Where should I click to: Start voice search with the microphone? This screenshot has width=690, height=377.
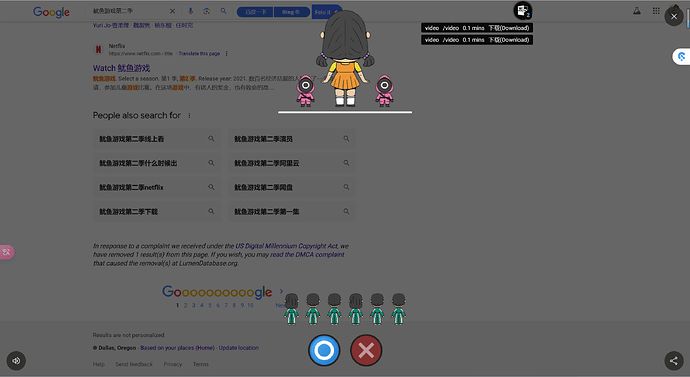click(191, 11)
